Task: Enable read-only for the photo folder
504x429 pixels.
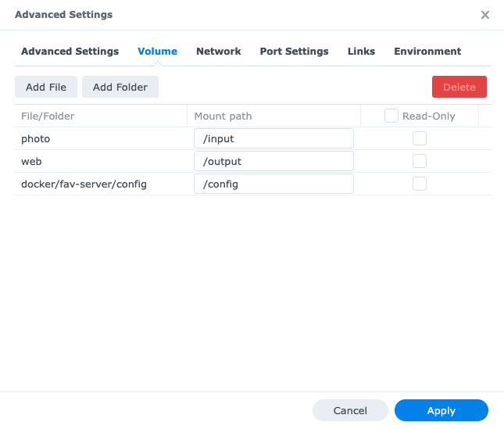Action: click(x=420, y=138)
